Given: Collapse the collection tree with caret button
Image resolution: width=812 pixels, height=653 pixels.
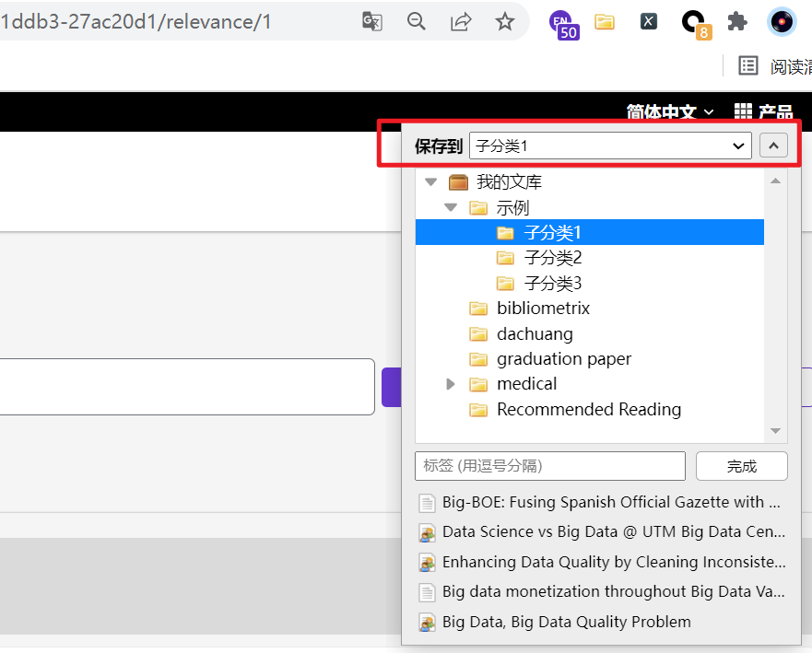Looking at the screenshot, I should [x=773, y=146].
